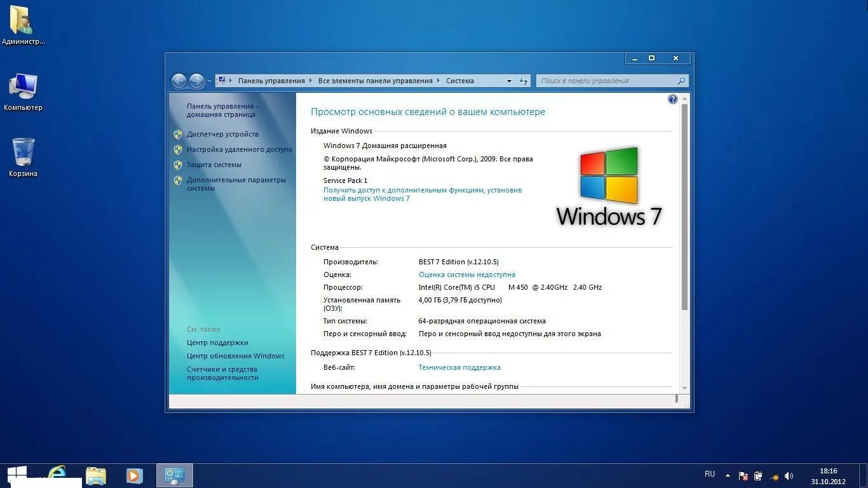The height and width of the screenshot is (488, 868).
Task: Open Защита системы link
Action: click(x=214, y=165)
